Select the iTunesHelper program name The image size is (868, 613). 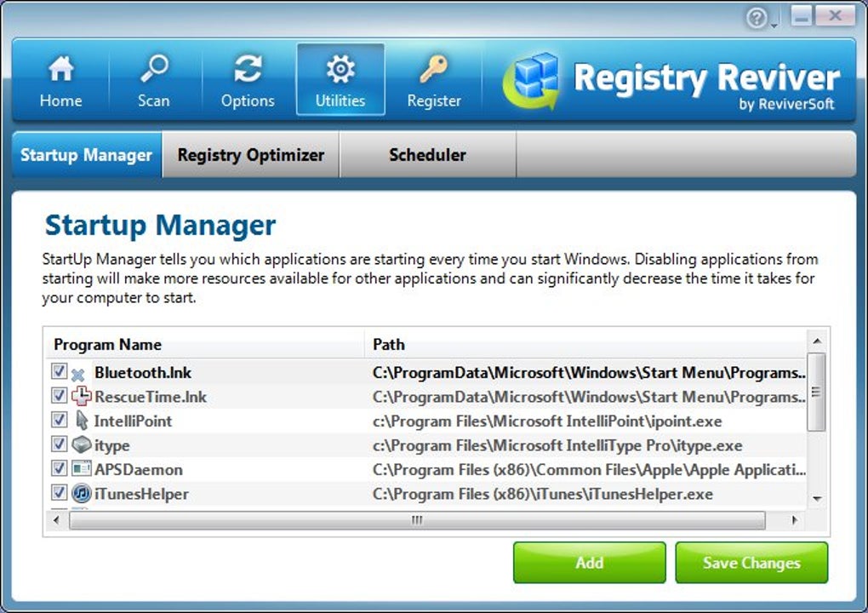coord(141,494)
